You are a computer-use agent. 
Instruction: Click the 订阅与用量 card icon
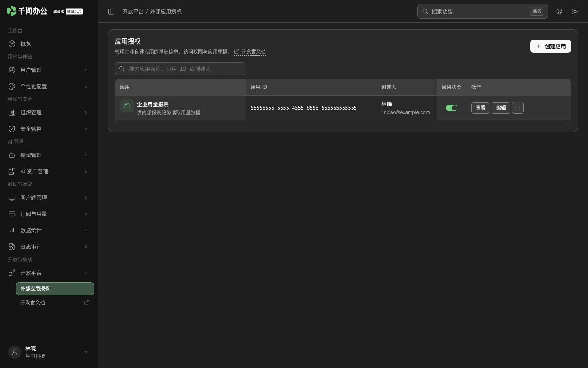tap(12, 214)
